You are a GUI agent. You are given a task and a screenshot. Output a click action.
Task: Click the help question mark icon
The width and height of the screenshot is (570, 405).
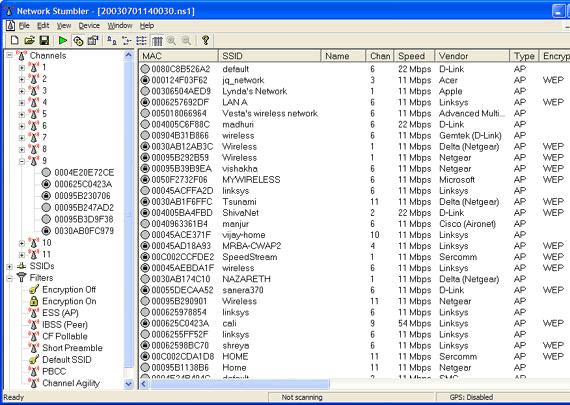[x=205, y=40]
